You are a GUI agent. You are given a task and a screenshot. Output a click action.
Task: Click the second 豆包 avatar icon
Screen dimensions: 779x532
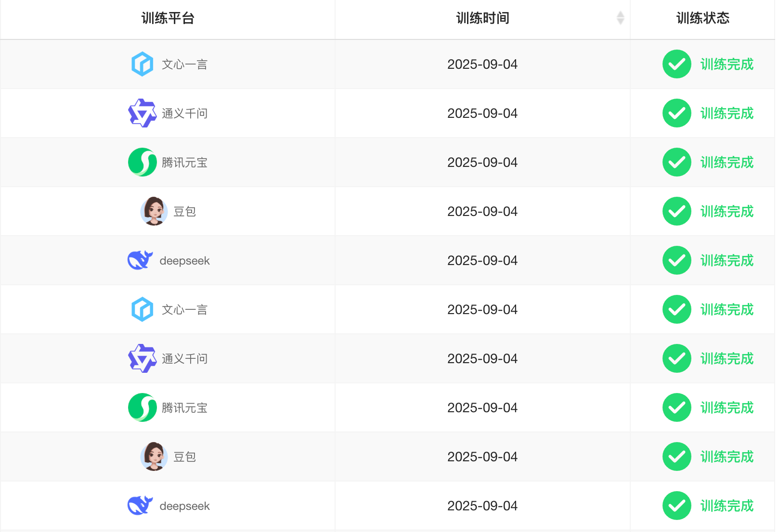pyautogui.click(x=154, y=456)
